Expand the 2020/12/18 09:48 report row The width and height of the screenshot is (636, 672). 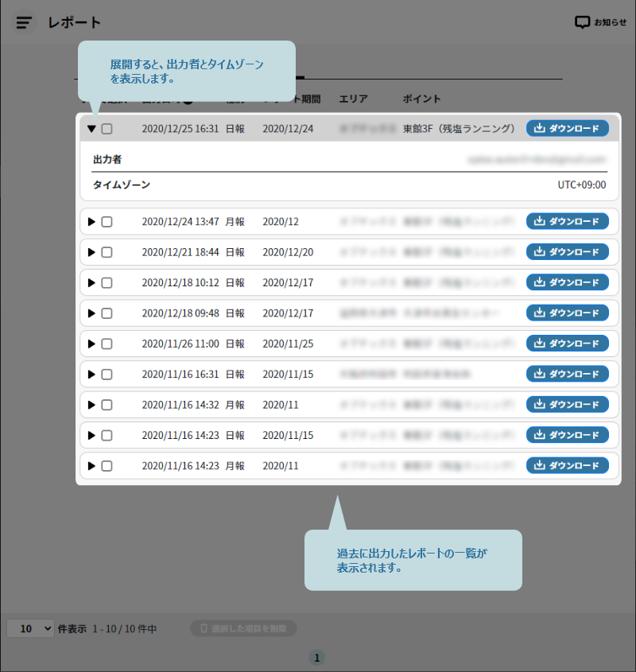pos(91,313)
